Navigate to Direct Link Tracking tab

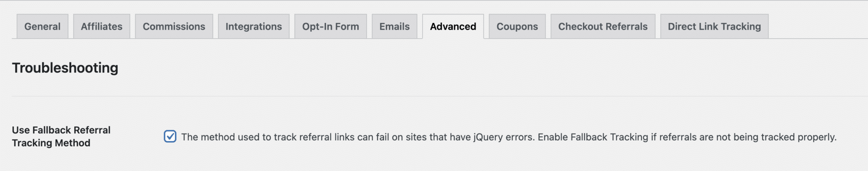pos(714,26)
